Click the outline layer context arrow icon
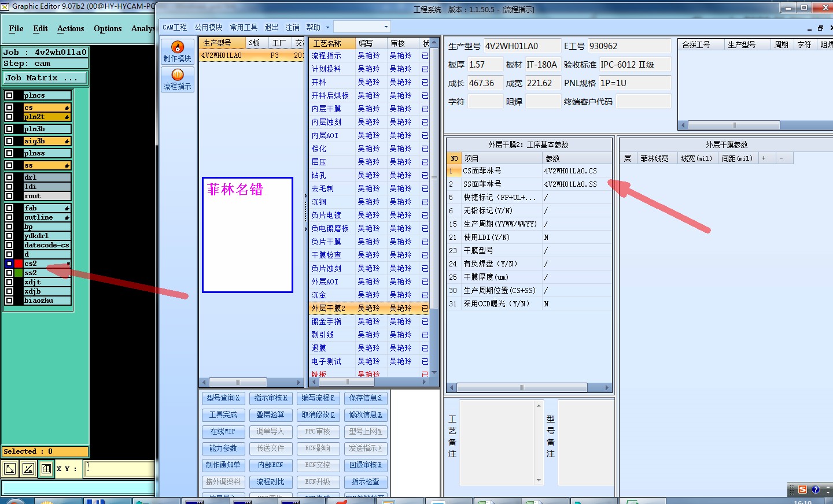 point(67,218)
